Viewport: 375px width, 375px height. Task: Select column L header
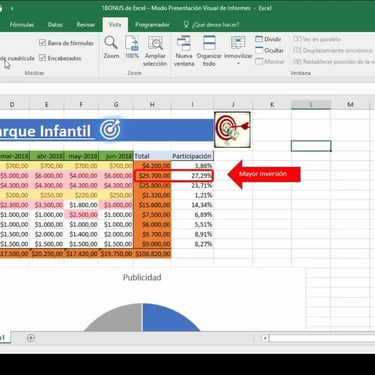coord(311,105)
